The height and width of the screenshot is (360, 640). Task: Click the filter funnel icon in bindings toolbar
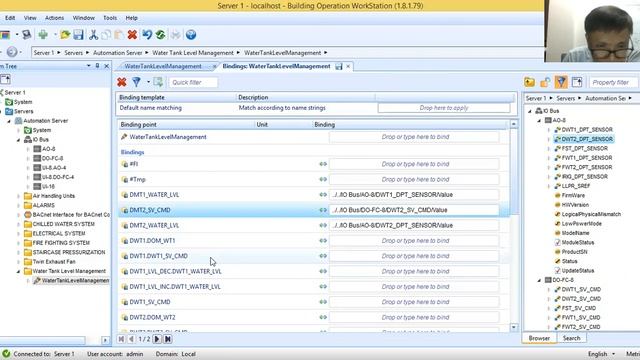click(x=136, y=82)
